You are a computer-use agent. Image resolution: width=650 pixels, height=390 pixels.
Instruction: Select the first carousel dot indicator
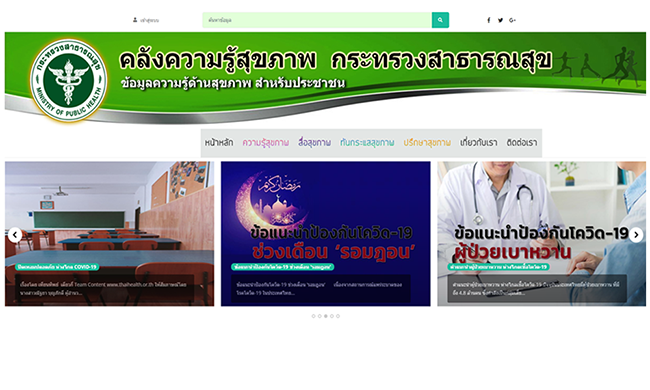313,316
